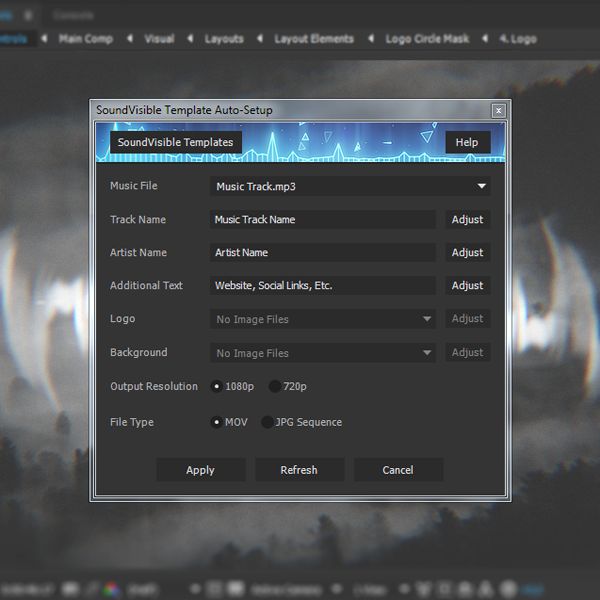
Task: Click the arrow before Layouts
Action: point(190,38)
